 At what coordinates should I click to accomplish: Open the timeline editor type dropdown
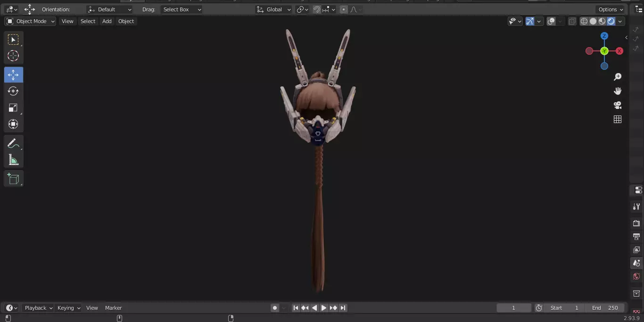click(11, 308)
